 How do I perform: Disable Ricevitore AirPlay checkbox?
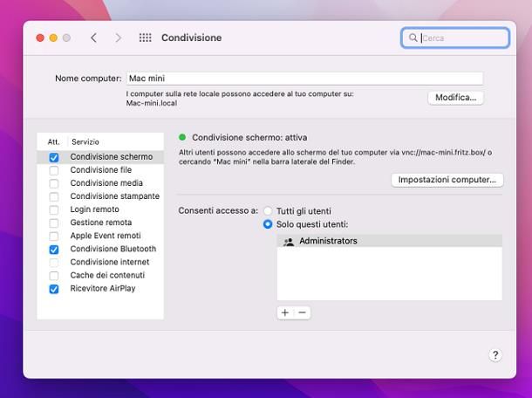(53, 289)
